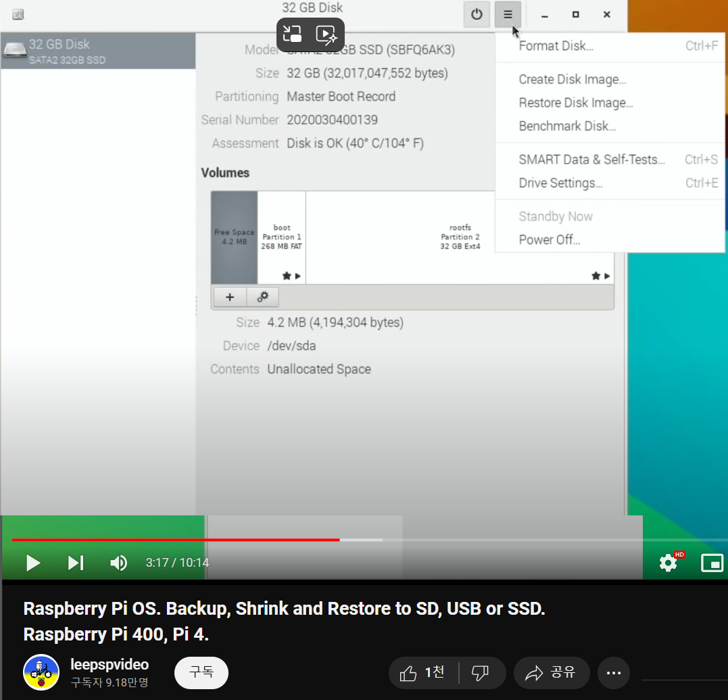Click the disk power off icon
This screenshot has height=700, width=728.
coord(477,14)
